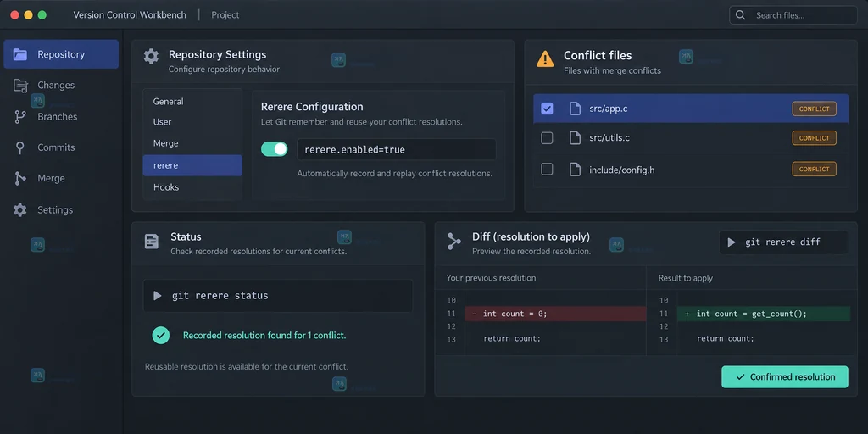868x434 pixels.
Task: Select the src/utils.c file name
Action: pyautogui.click(x=609, y=138)
